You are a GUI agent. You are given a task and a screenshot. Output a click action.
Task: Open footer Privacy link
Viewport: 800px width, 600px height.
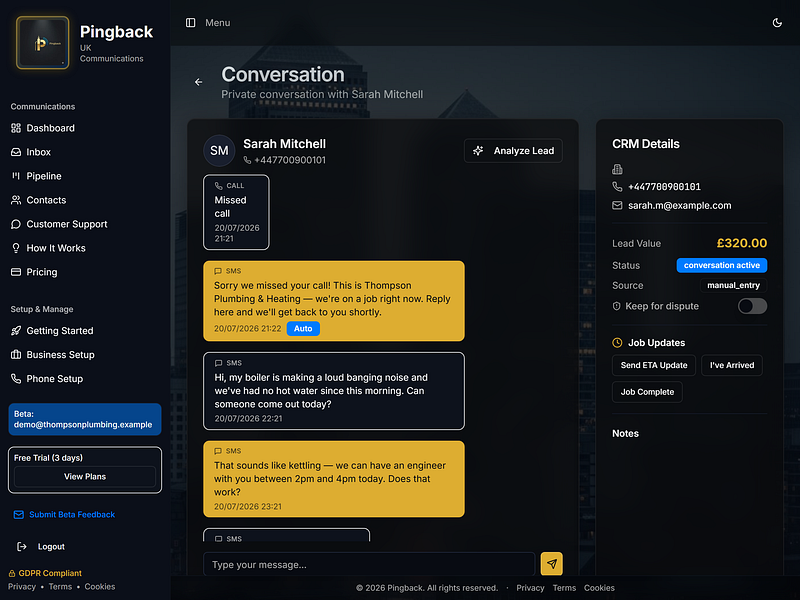530,588
